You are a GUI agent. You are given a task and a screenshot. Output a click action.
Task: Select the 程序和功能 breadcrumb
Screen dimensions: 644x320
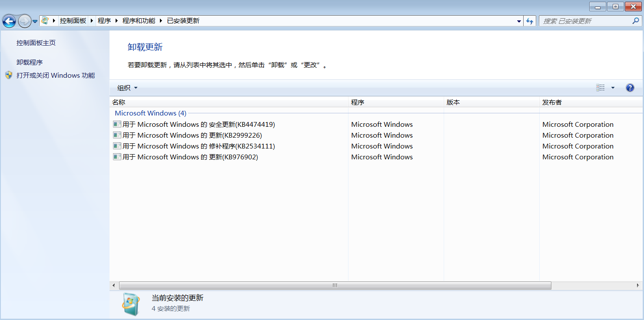[x=139, y=20]
